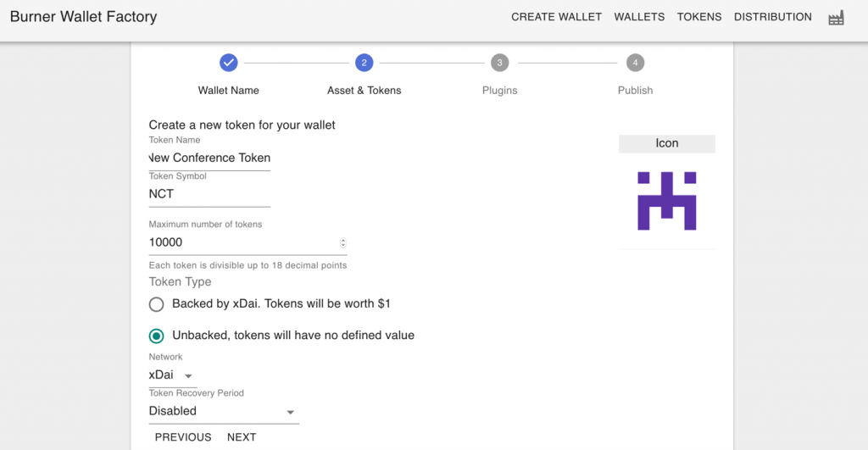Click the number stepper arrows on max tokens
The image size is (868, 450).
[343, 243]
